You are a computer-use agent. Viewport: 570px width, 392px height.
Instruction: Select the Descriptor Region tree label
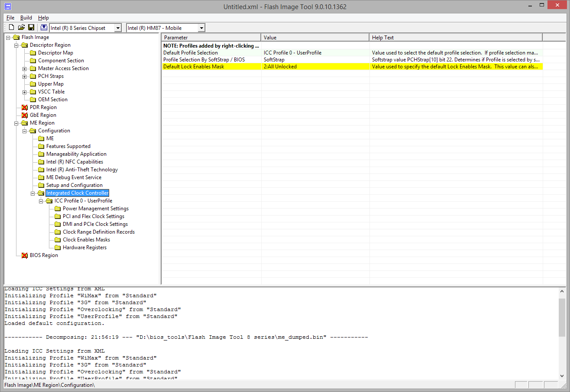(50, 45)
